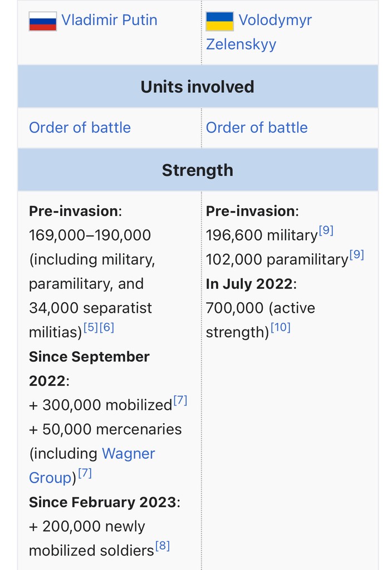This screenshot has width=392, height=570.
Task: Follow the Wagner Group link
Action: (x=92, y=466)
